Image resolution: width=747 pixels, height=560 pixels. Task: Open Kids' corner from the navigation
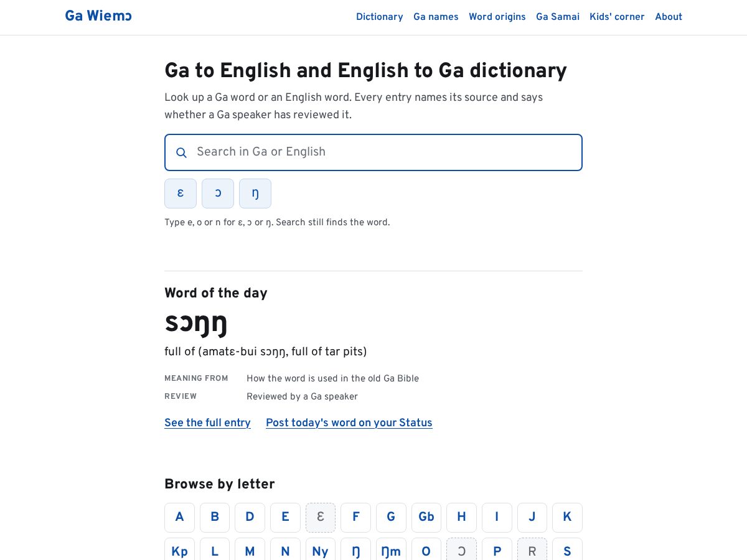[x=617, y=17]
